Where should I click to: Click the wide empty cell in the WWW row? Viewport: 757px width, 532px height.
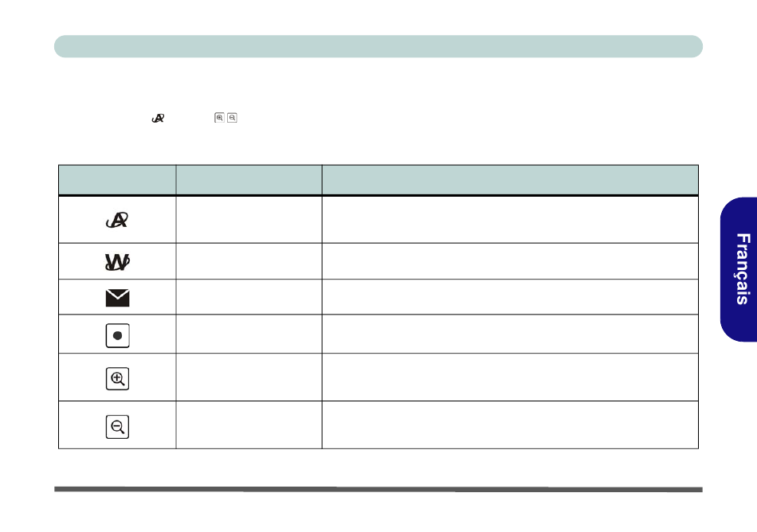tap(510, 261)
